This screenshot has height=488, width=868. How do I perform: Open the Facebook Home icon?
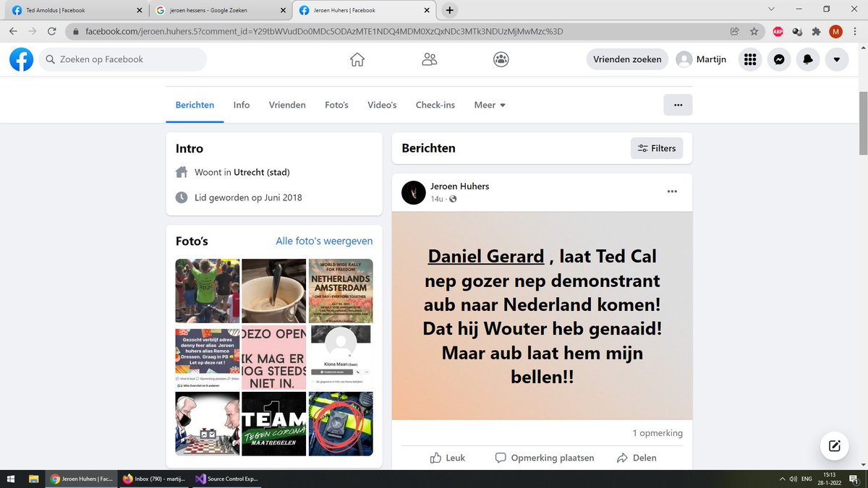pos(357,59)
